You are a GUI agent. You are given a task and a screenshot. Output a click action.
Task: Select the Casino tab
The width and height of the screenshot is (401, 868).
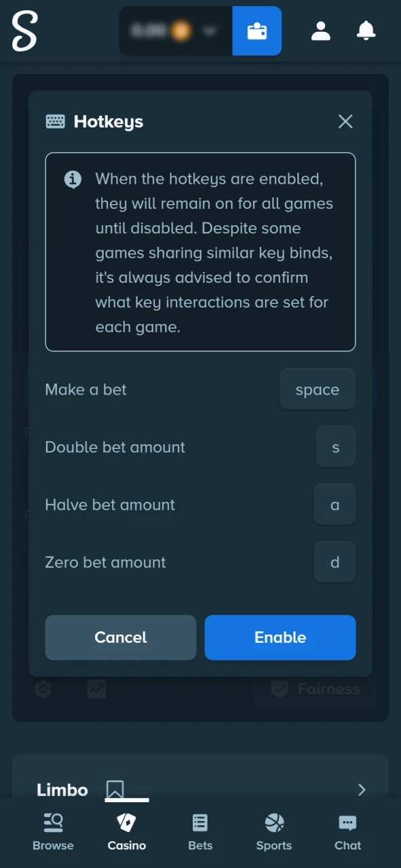point(126,830)
